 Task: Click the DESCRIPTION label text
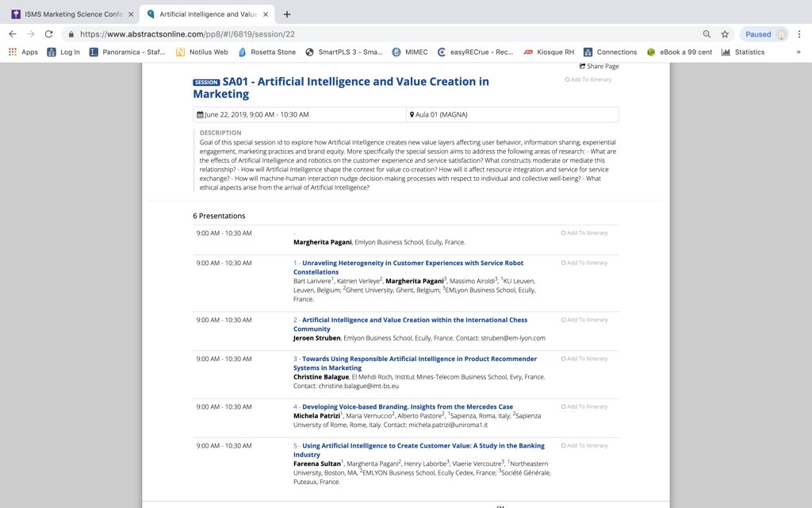point(220,133)
